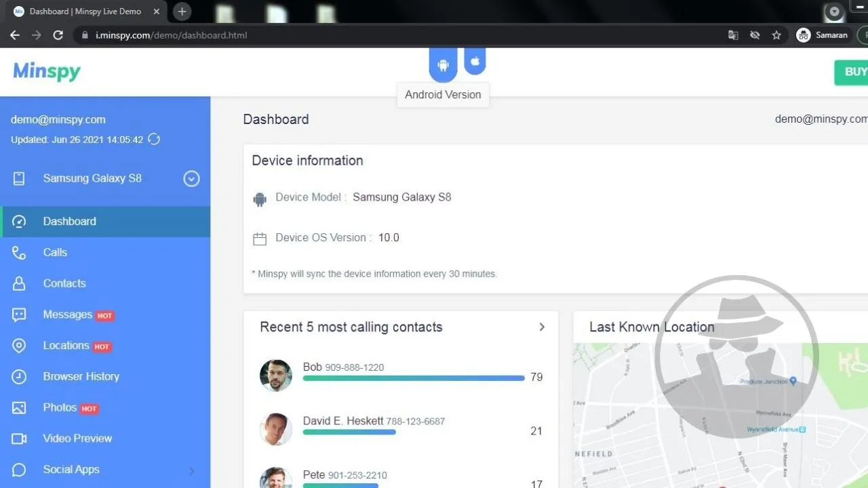
Task: Click the Device OS Version value 10.0
Action: pyautogui.click(x=389, y=238)
